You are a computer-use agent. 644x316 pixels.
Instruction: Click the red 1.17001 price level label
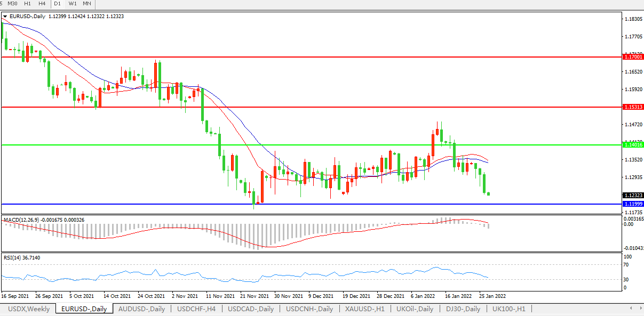click(633, 56)
